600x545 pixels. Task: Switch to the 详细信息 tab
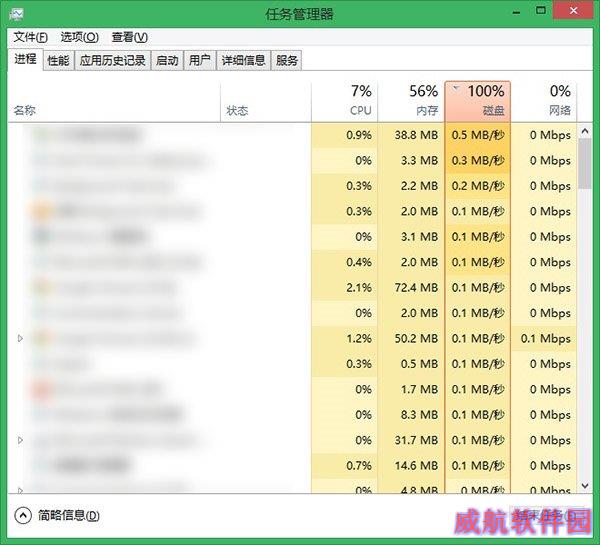[x=243, y=60]
